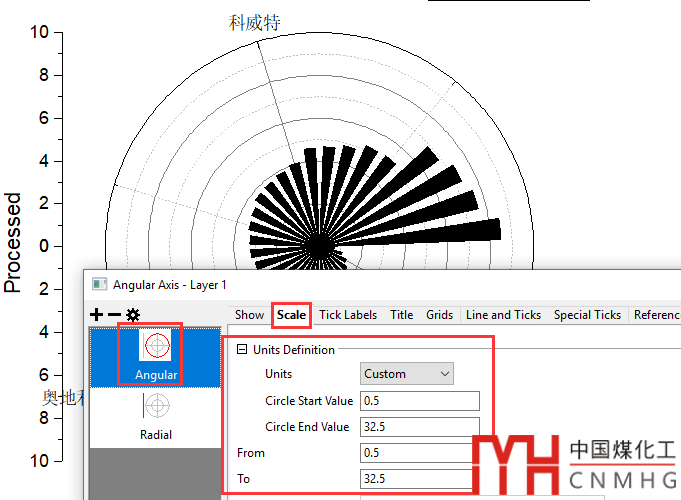Open the Special Ticks tab
The image size is (681, 500).
(x=587, y=315)
